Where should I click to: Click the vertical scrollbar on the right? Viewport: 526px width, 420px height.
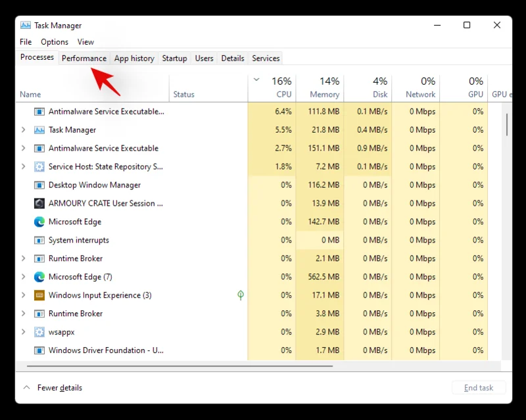(x=508, y=125)
